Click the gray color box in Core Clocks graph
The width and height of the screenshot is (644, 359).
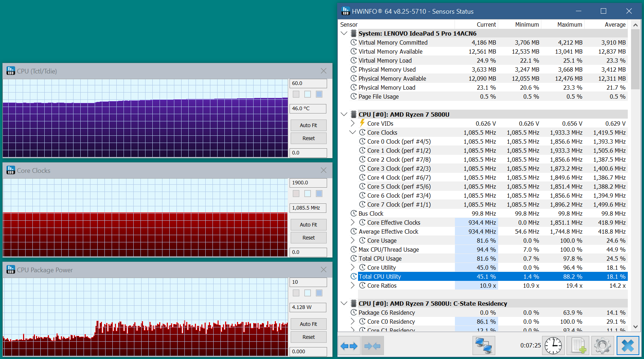point(296,193)
